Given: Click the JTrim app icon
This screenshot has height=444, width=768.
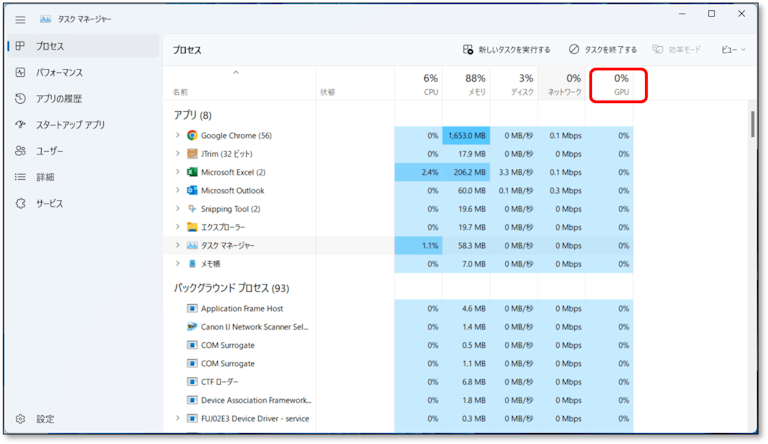Looking at the screenshot, I should click(192, 154).
